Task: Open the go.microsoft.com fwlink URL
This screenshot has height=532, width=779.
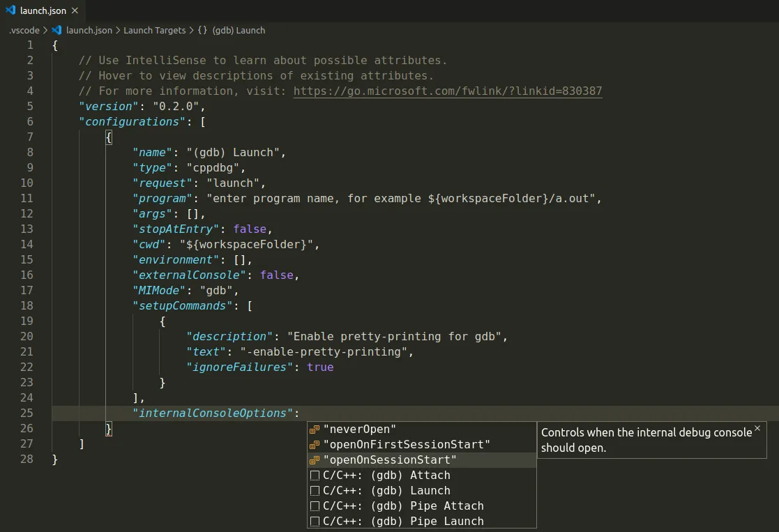Action: point(447,91)
